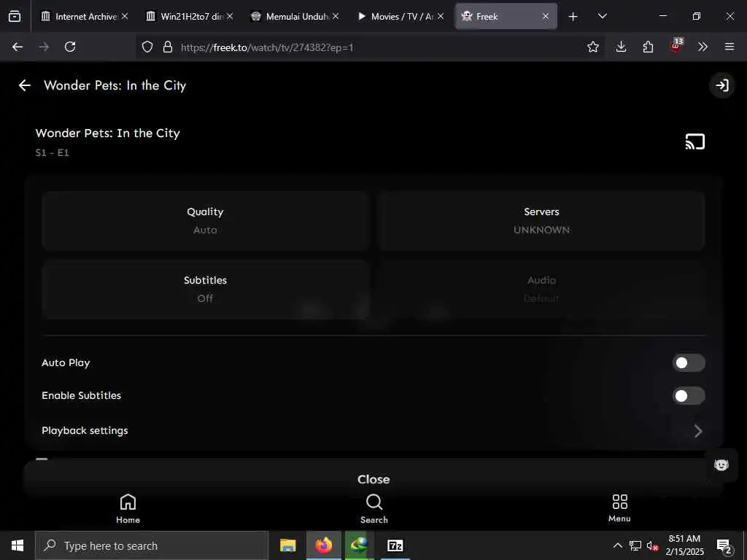This screenshot has height=560, width=747.
Task: Bookmark this page with the star
Action: (x=592, y=47)
